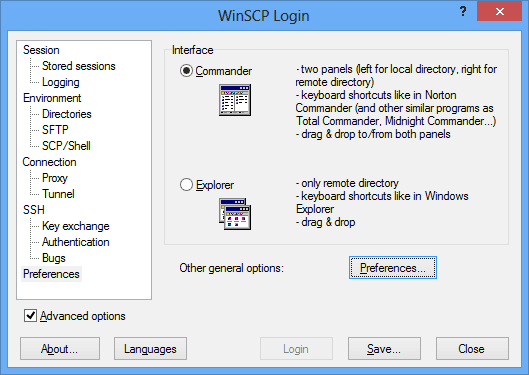Click the disabled Login button
Viewport: 529px width, 375px height.
296,349
